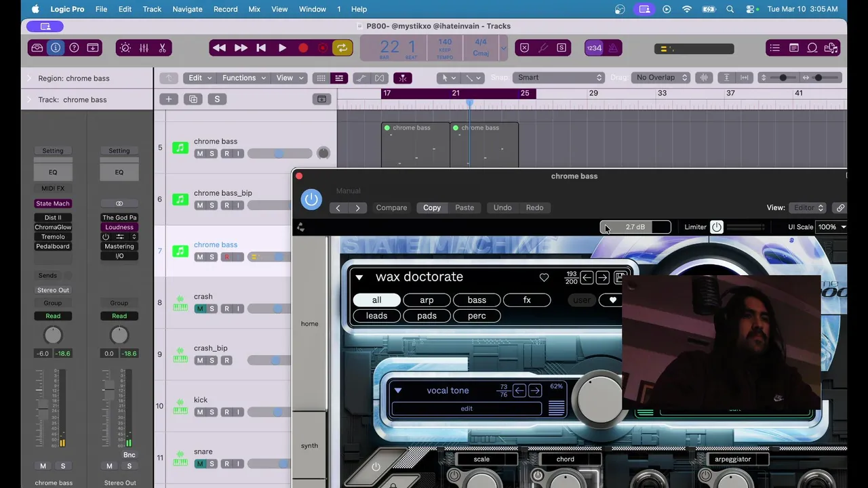
Task: Open the plugin View Editor dropdown
Action: 808,207
